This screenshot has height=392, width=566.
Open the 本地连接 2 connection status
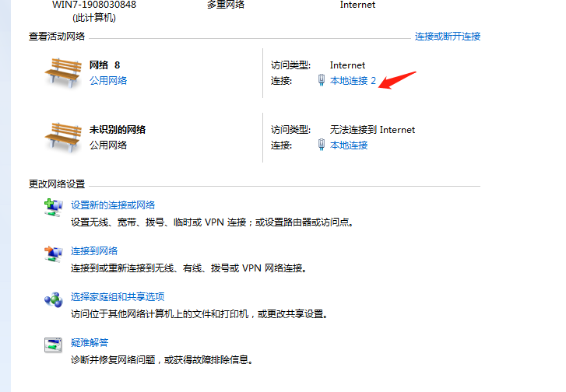point(353,81)
